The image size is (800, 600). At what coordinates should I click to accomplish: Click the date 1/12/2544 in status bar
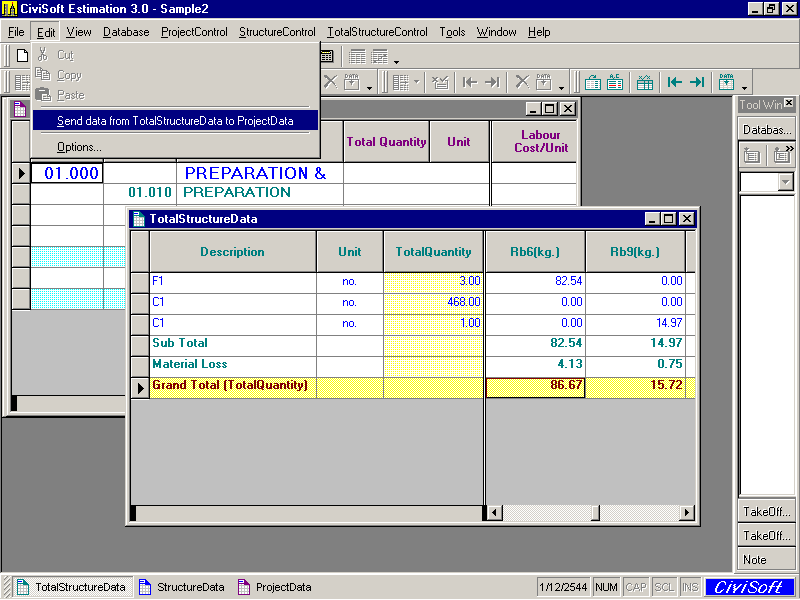coord(563,587)
